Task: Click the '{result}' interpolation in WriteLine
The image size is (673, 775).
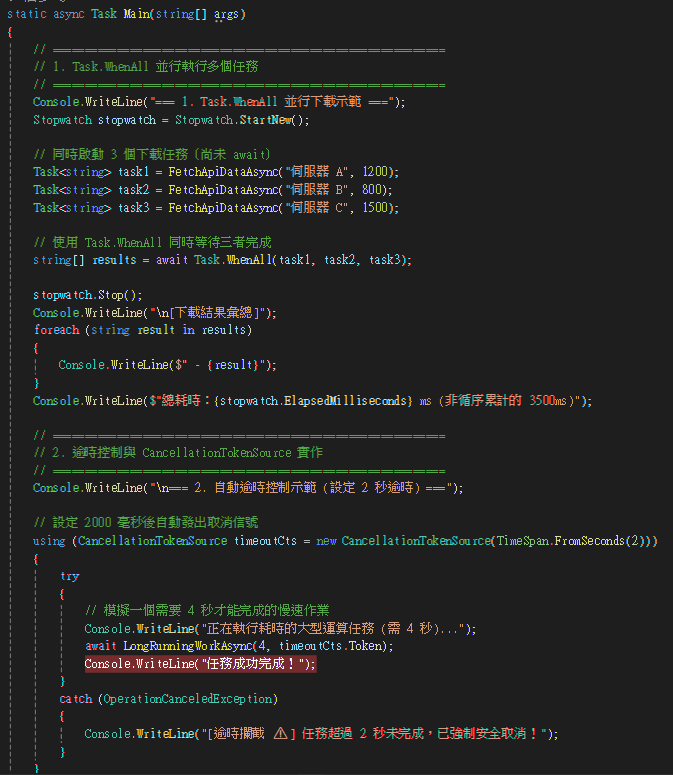Action: 232,365
